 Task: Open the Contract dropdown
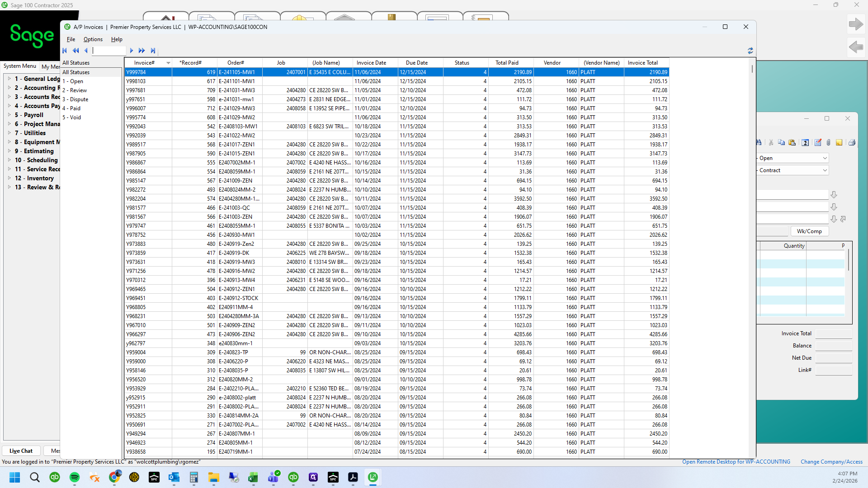[x=793, y=170]
